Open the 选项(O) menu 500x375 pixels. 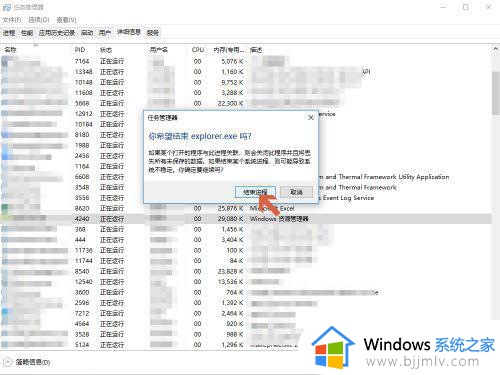tap(39, 20)
